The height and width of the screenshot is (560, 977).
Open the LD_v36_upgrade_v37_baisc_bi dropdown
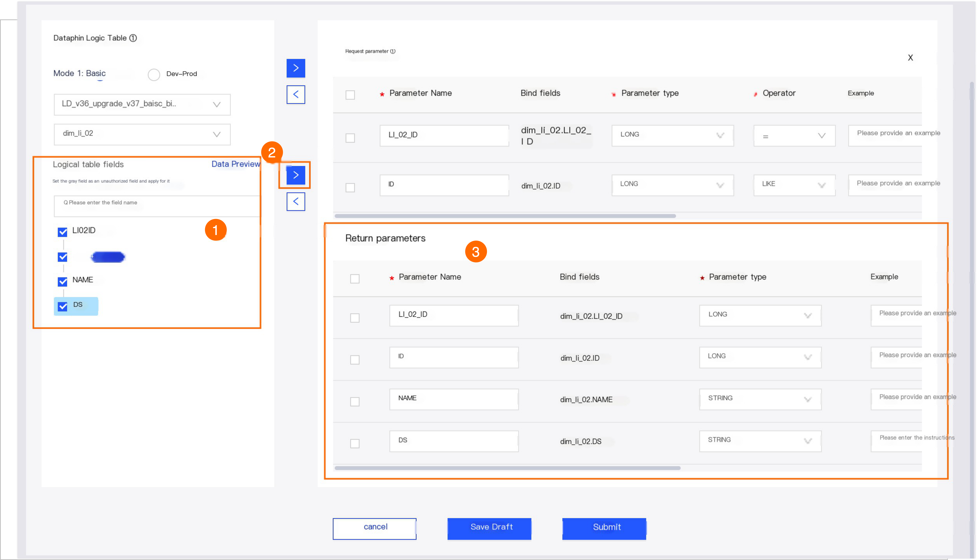pos(142,105)
